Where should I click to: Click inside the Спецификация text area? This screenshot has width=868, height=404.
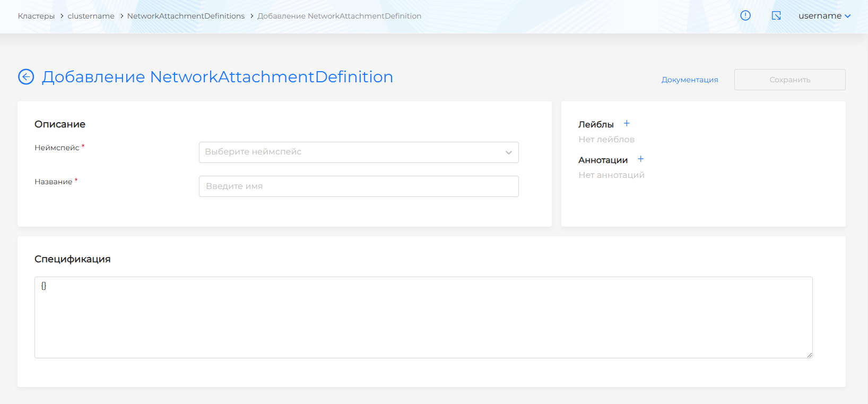coord(423,317)
